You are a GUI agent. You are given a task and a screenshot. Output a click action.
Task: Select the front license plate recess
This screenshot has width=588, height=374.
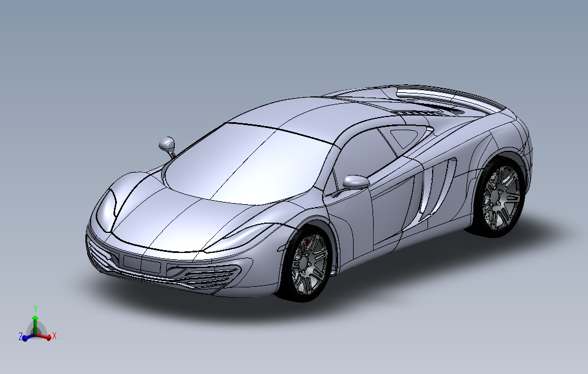tap(142, 264)
